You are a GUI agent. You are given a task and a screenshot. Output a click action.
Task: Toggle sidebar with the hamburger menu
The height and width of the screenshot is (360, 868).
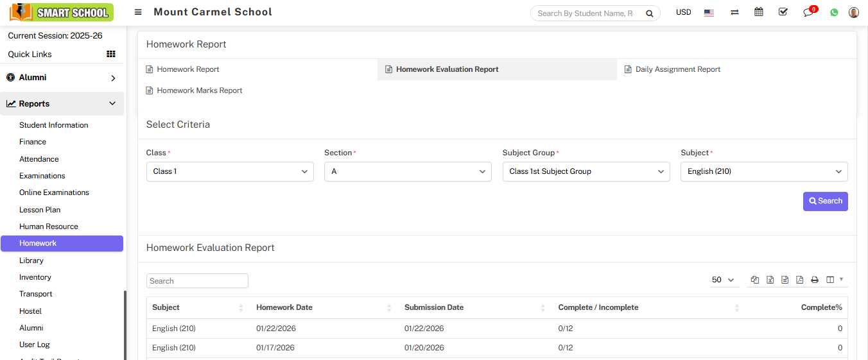[138, 12]
